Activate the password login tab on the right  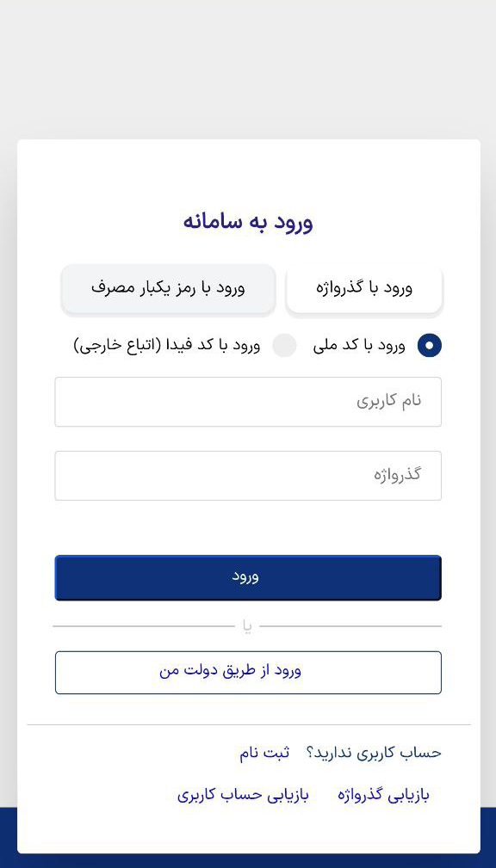(x=364, y=289)
